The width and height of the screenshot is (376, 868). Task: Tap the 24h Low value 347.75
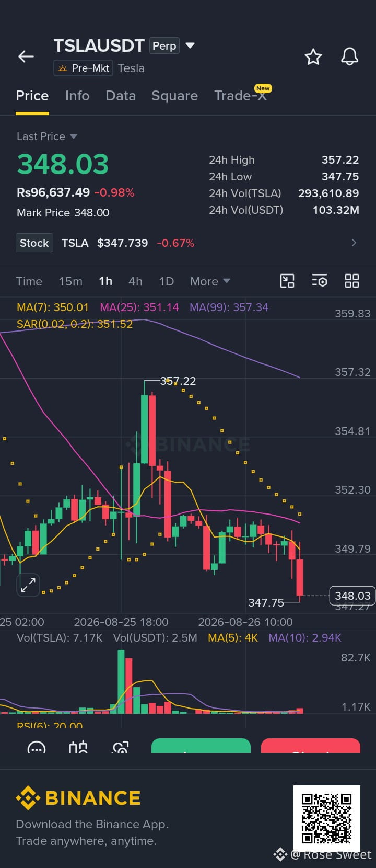(340, 177)
